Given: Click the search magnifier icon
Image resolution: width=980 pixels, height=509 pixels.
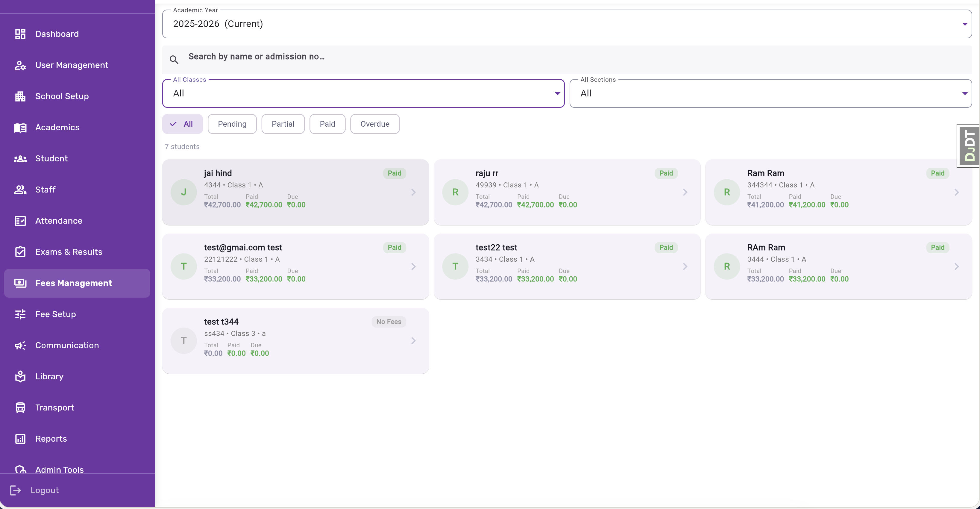Looking at the screenshot, I should (x=174, y=59).
